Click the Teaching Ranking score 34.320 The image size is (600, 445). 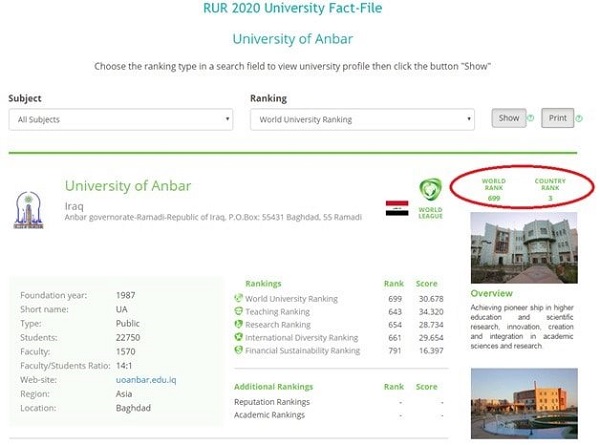click(431, 312)
